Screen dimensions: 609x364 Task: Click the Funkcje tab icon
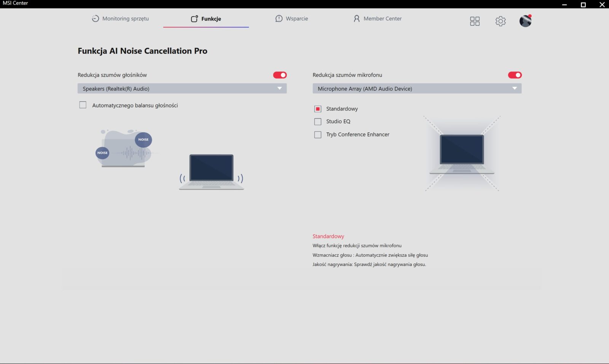[194, 19]
